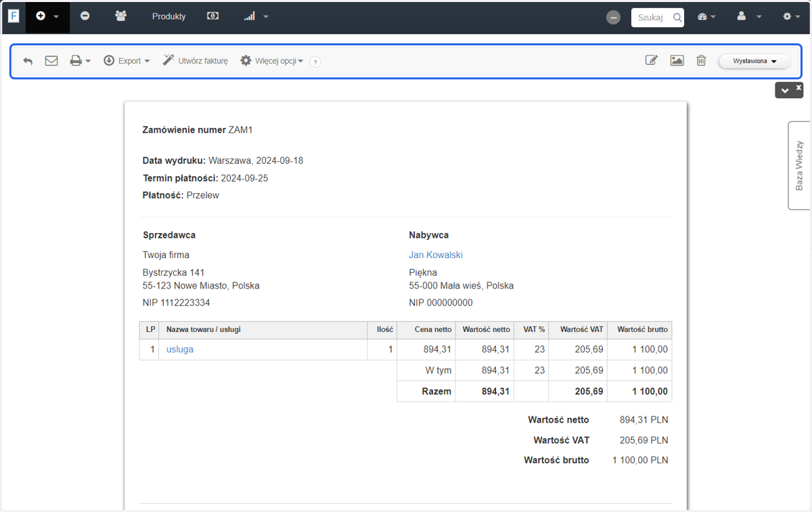Open the usluga product link

[180, 349]
